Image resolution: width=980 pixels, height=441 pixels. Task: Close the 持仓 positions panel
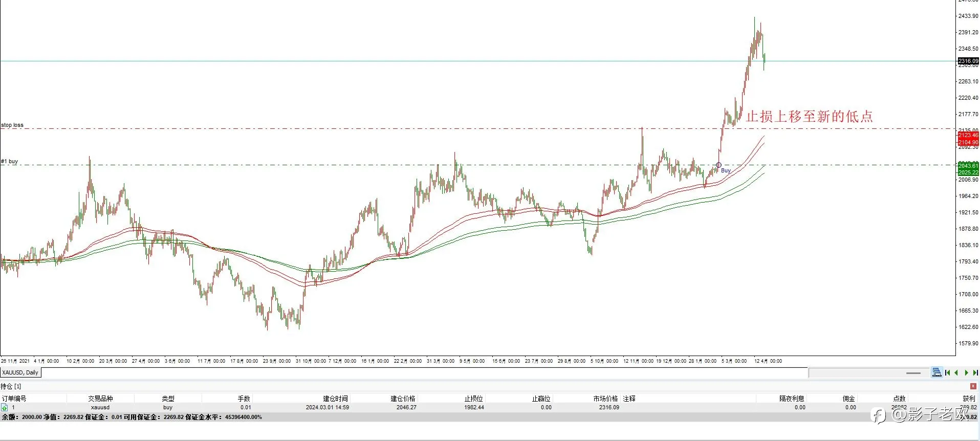coord(973,386)
